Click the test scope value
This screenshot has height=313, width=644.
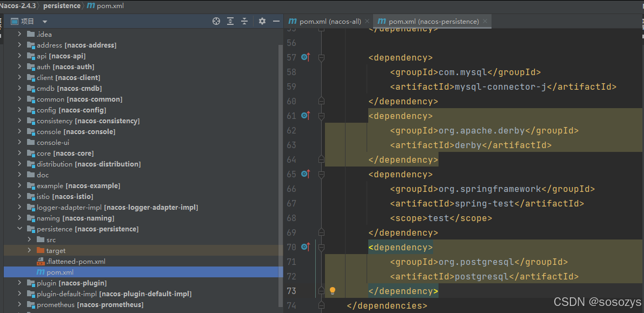[x=439, y=218]
